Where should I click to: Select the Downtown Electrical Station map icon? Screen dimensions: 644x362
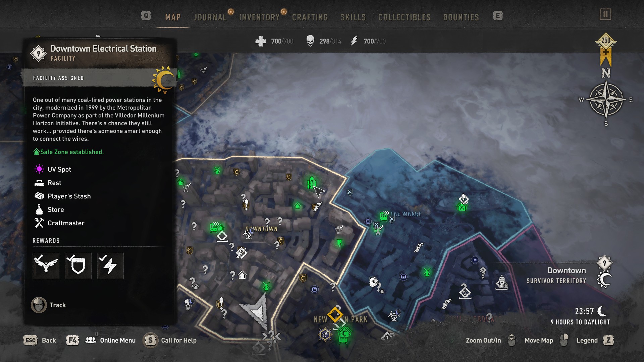[x=312, y=182]
